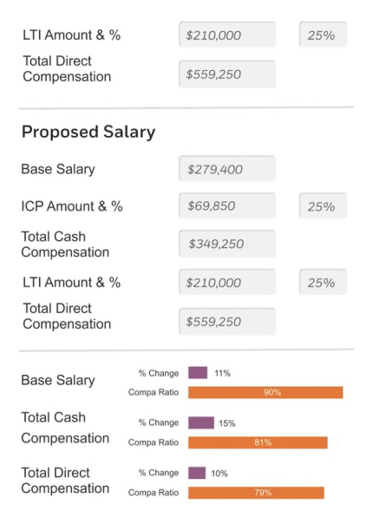The width and height of the screenshot is (381, 524).
Task: Click the top LTI 25% field
Action: click(323, 35)
